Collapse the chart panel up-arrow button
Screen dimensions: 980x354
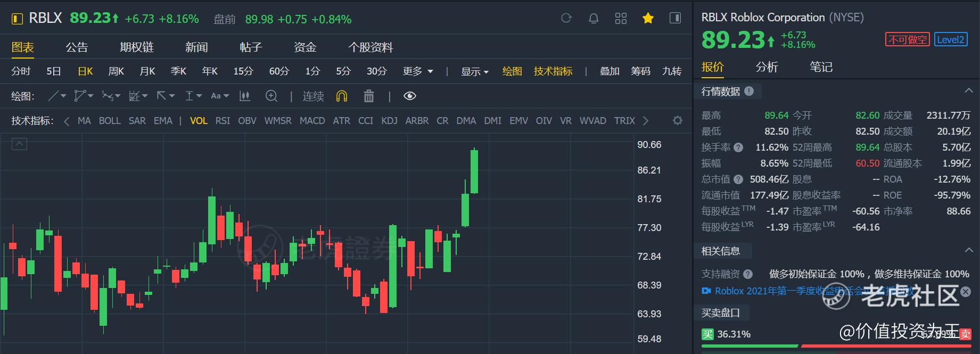pos(19,144)
